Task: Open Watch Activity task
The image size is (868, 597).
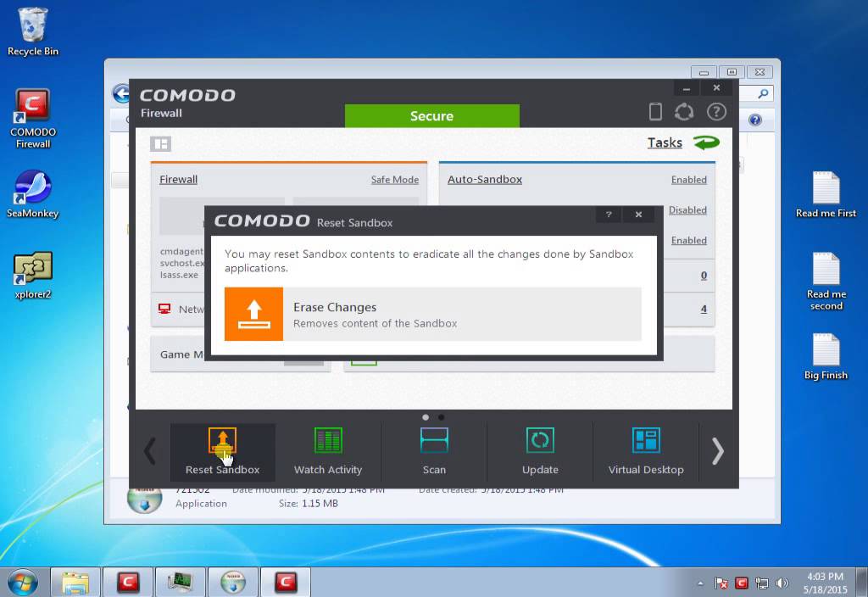Action: [328, 451]
